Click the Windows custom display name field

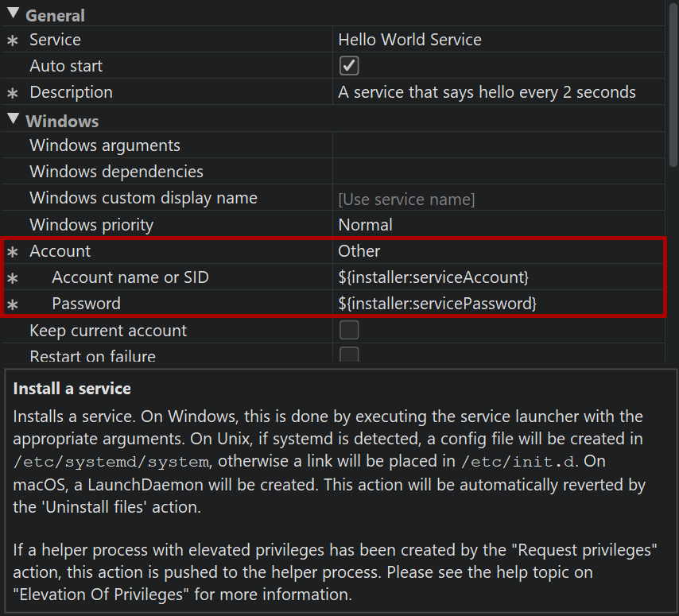click(x=498, y=199)
